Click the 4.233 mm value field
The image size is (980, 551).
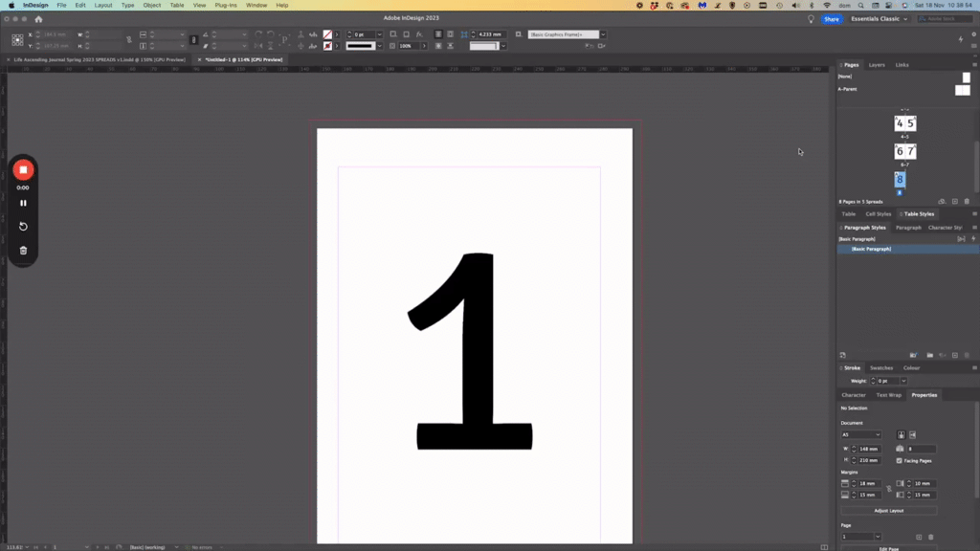tap(491, 34)
